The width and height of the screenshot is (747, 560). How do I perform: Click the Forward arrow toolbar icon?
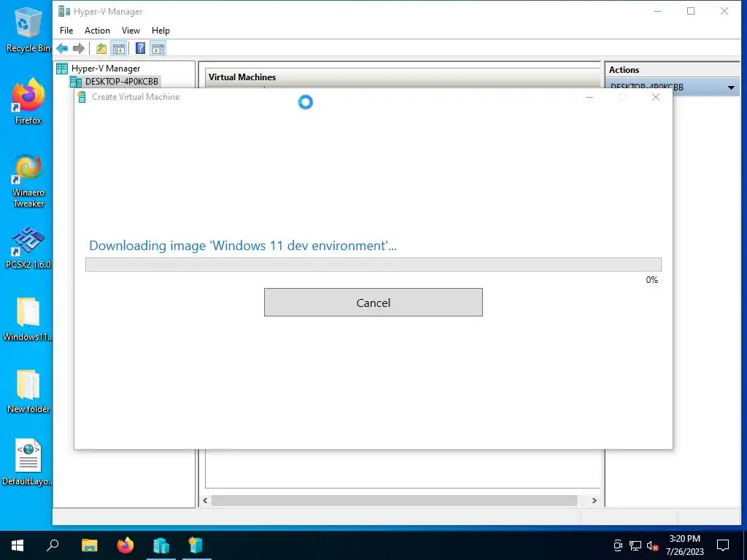click(79, 48)
